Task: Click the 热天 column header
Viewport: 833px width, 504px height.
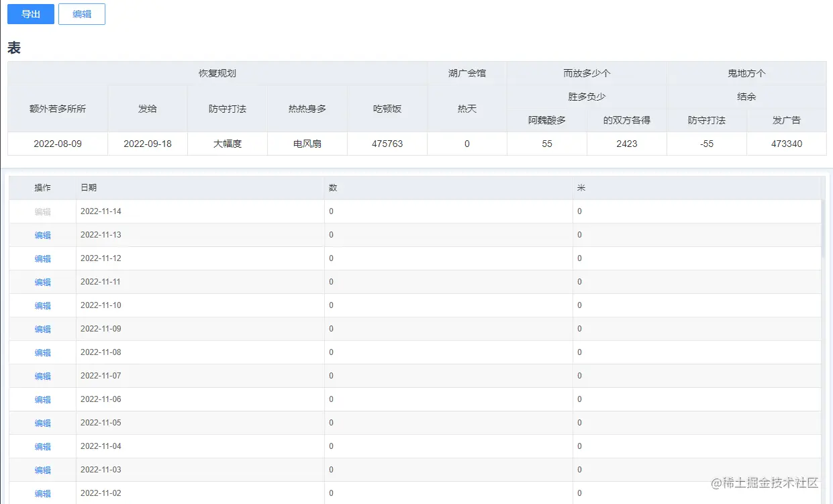Action: pos(467,108)
